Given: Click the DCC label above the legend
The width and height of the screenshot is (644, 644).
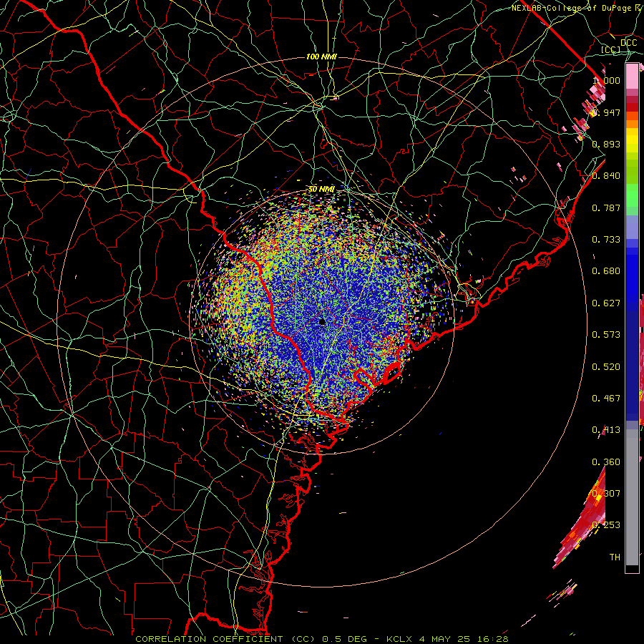Looking at the screenshot, I should pyautogui.click(x=629, y=43).
